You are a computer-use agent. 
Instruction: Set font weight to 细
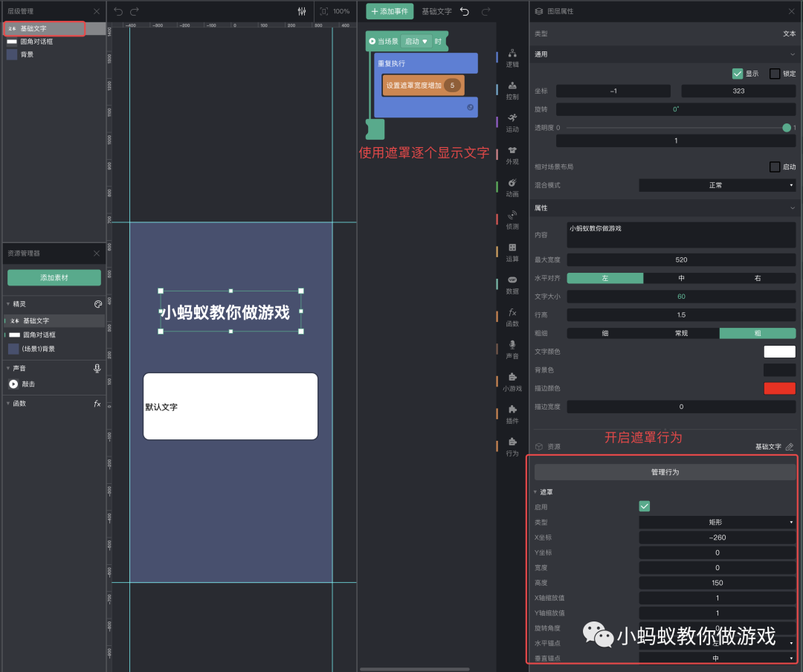[x=604, y=334]
